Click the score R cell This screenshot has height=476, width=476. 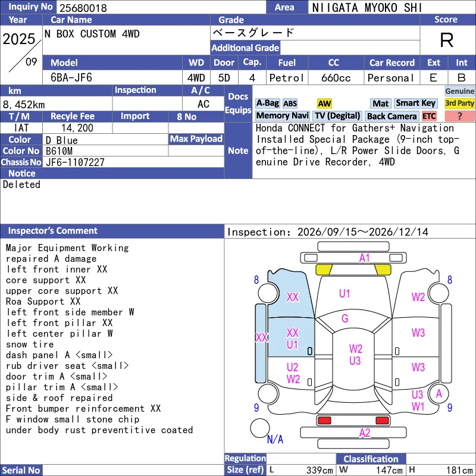[x=447, y=40]
